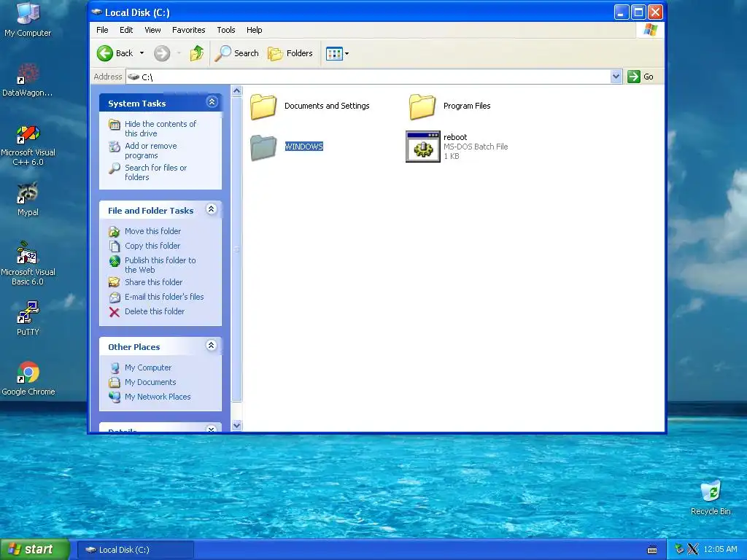The image size is (747, 560).
Task: Click the Views toolbar icon
Action: 334,54
